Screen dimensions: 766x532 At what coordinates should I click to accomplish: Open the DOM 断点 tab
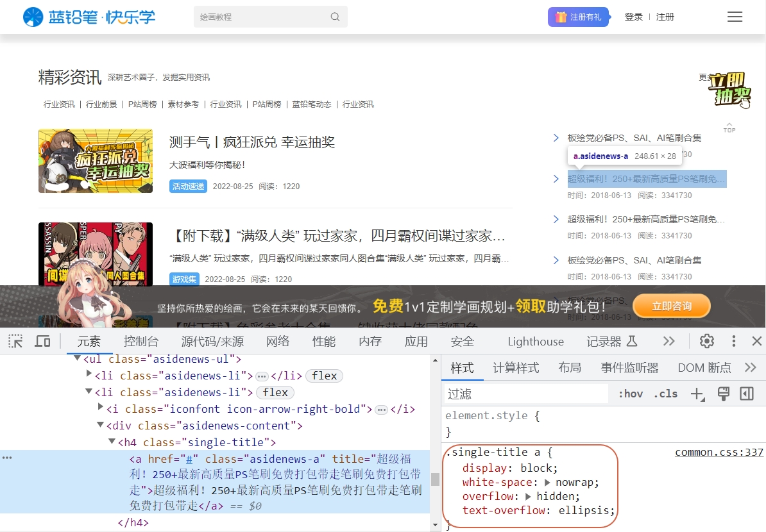[704, 367]
